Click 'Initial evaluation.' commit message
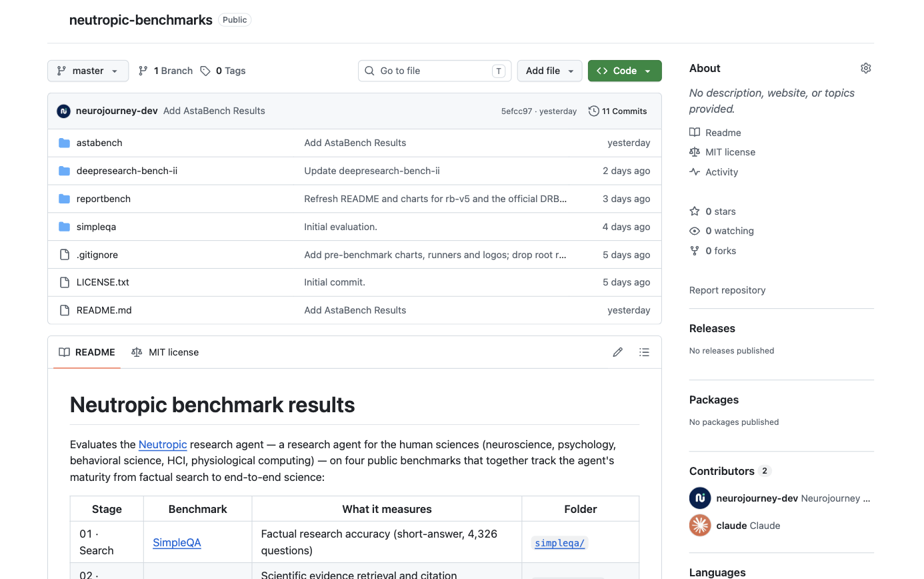The image size is (924, 579). coord(341,227)
